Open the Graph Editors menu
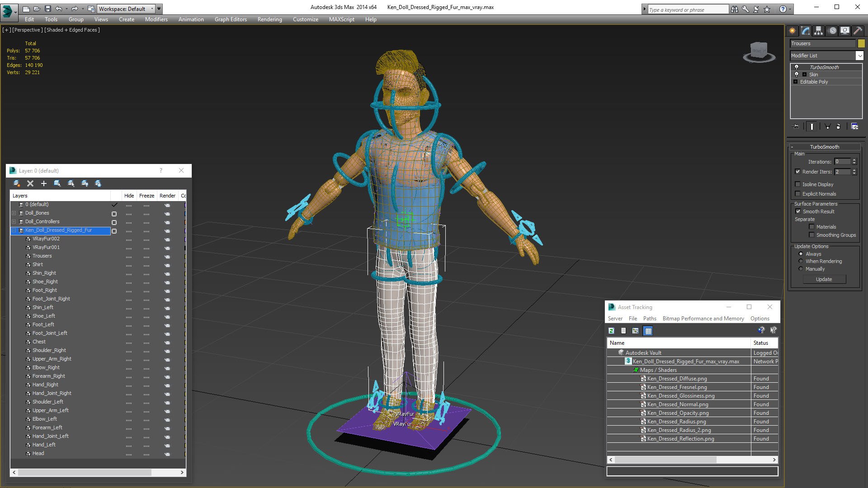Image resolution: width=868 pixels, height=488 pixels. 231,19
